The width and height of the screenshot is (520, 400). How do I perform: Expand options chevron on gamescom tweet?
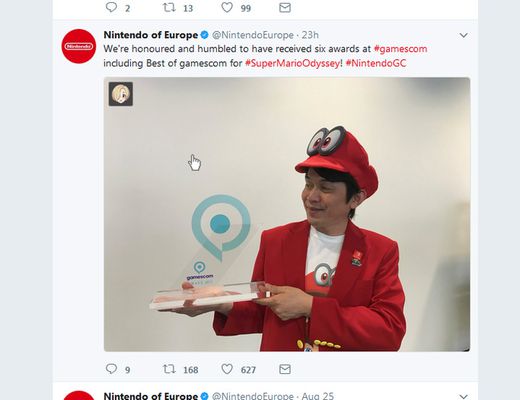pyautogui.click(x=464, y=35)
